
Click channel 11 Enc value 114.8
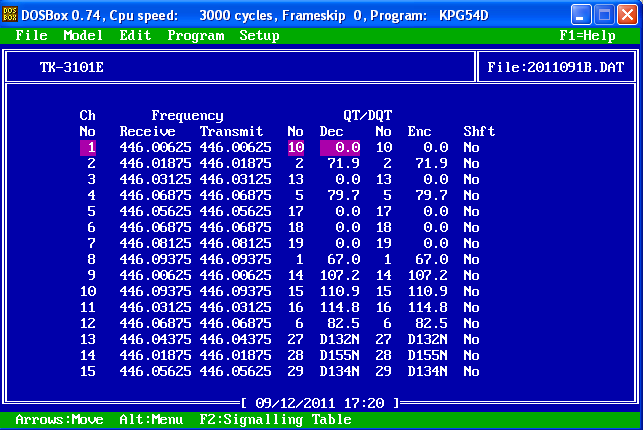coord(428,307)
